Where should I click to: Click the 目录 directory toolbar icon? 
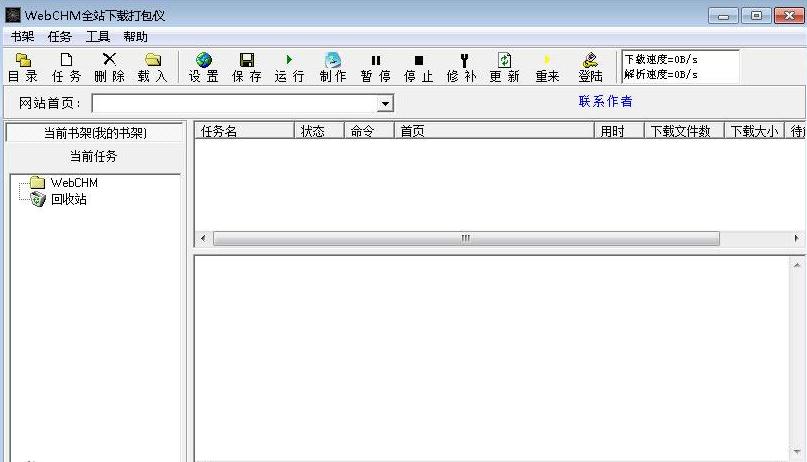click(23, 67)
